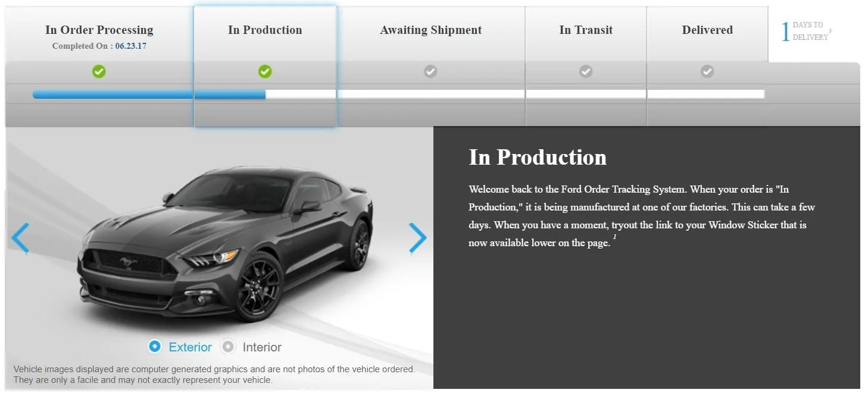Click the In Production heading in dark panel

point(538,157)
